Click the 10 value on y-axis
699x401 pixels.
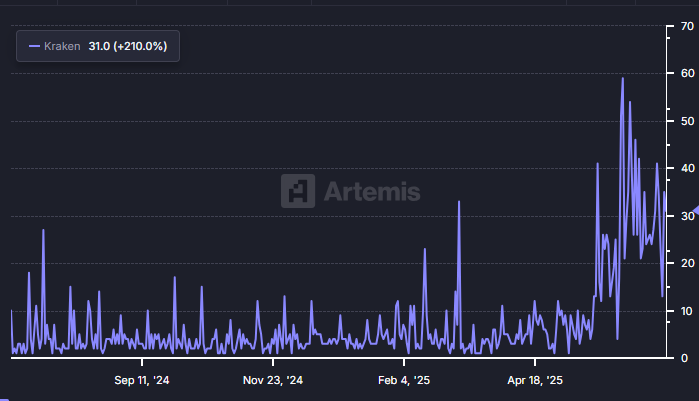(687, 311)
